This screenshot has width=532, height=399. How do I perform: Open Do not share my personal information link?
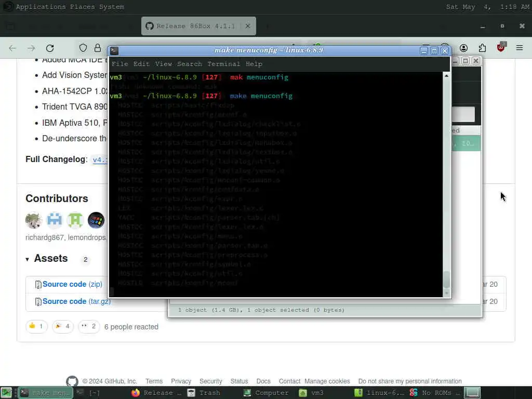(410, 381)
